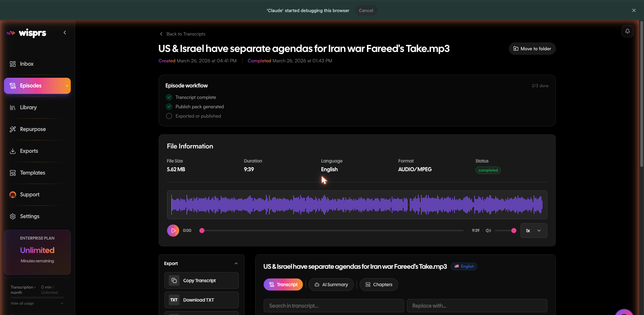Dismiss the debugging banner with X

tap(634, 10)
